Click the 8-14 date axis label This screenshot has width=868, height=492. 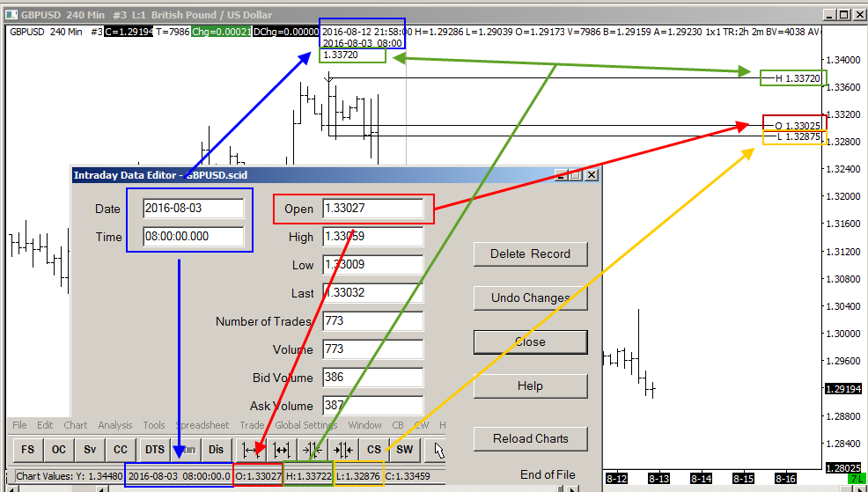click(701, 478)
